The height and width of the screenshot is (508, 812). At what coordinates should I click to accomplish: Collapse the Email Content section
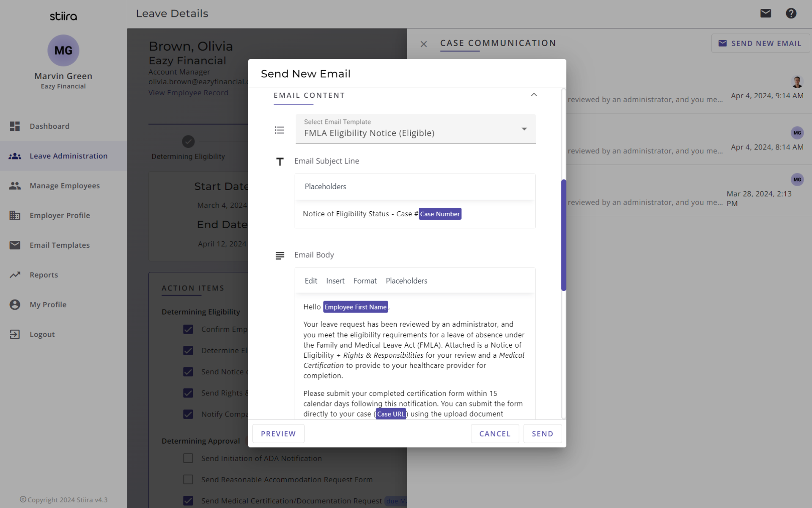coord(534,95)
